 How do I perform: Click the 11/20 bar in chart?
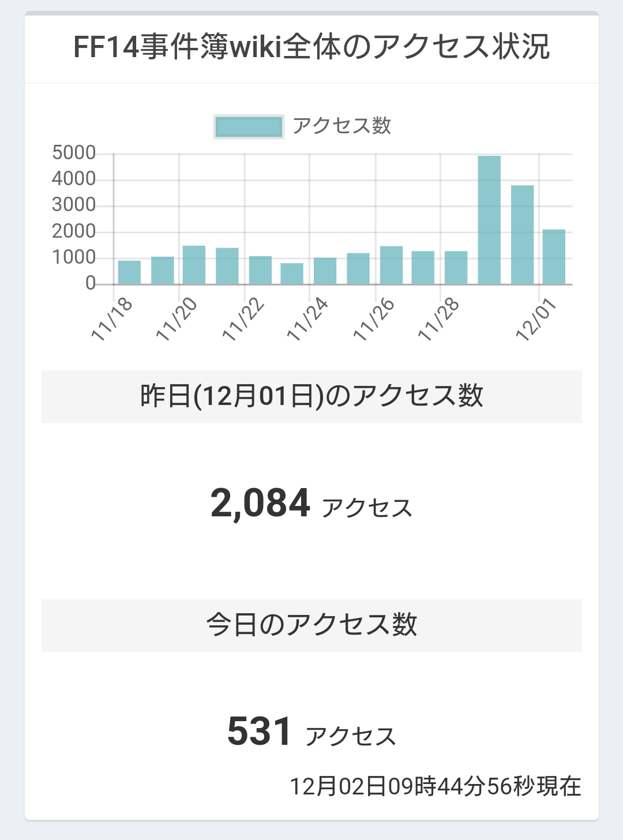tap(194, 265)
